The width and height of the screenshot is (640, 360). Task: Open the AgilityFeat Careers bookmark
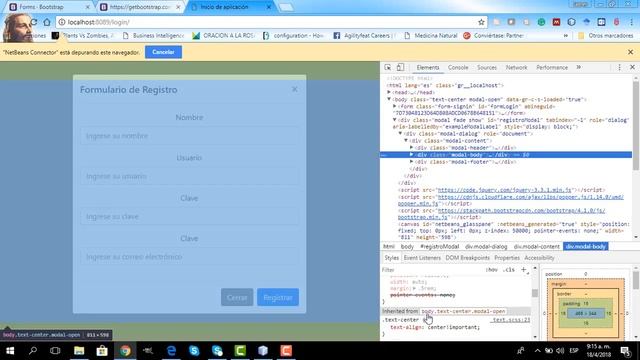coord(364,36)
